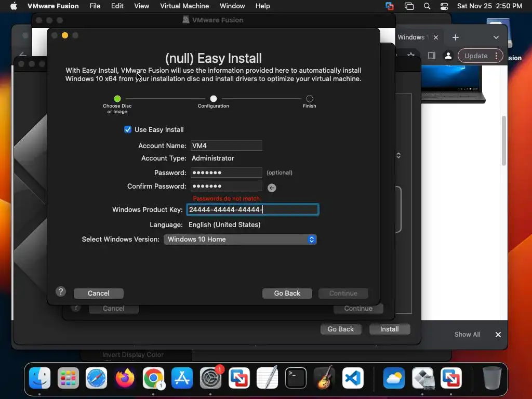
Task: Click the menu bar date and time
Action: coord(489,6)
